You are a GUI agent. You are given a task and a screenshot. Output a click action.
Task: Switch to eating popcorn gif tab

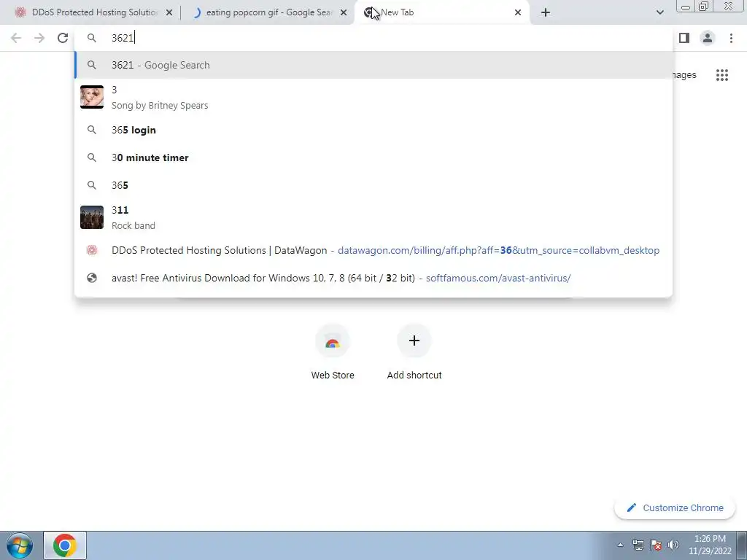coord(267,12)
